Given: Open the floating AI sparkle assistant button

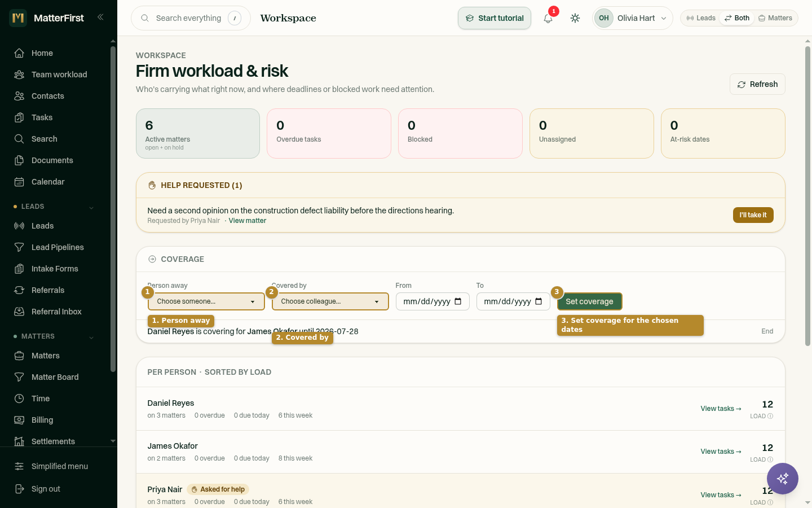Looking at the screenshot, I should (x=783, y=479).
